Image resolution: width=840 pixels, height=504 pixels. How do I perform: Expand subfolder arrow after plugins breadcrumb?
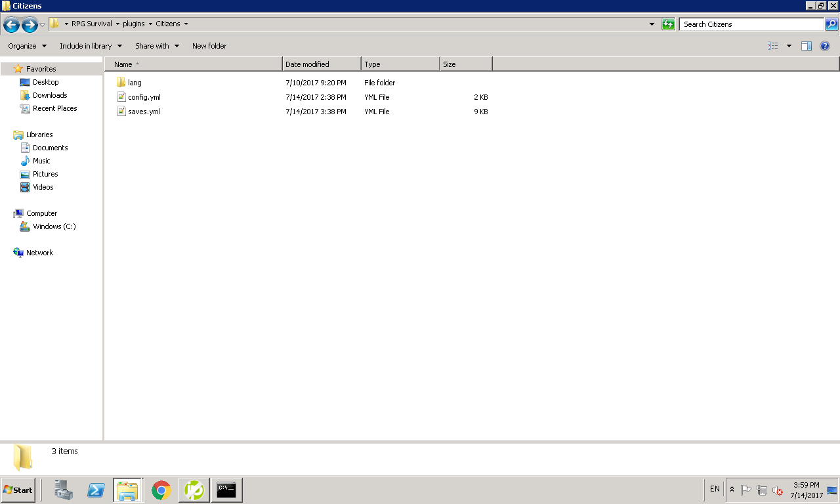click(150, 24)
